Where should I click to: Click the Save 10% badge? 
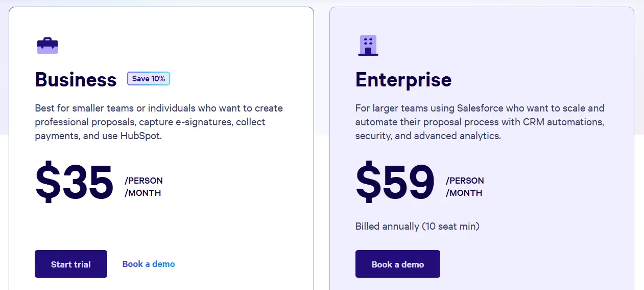tap(149, 79)
